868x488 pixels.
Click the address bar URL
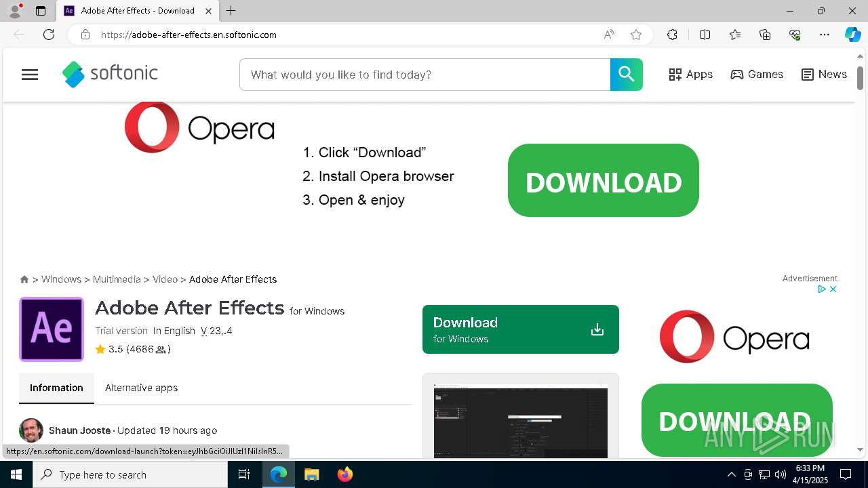point(189,35)
